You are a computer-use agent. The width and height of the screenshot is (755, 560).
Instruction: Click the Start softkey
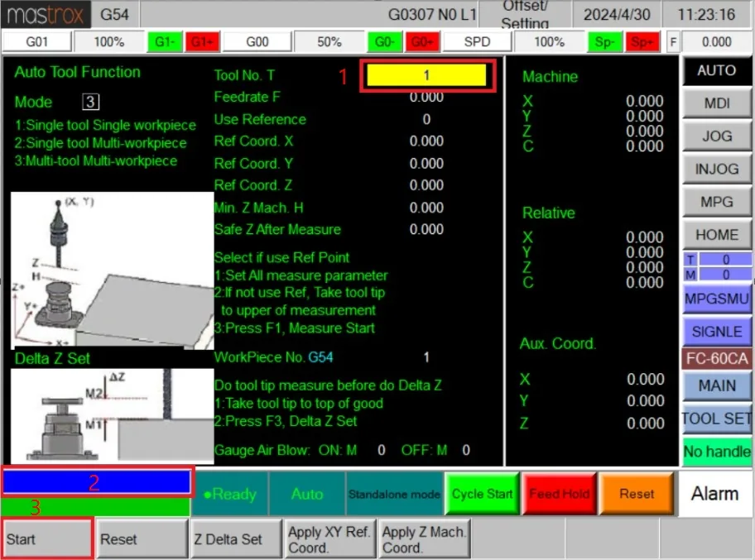tap(46, 538)
